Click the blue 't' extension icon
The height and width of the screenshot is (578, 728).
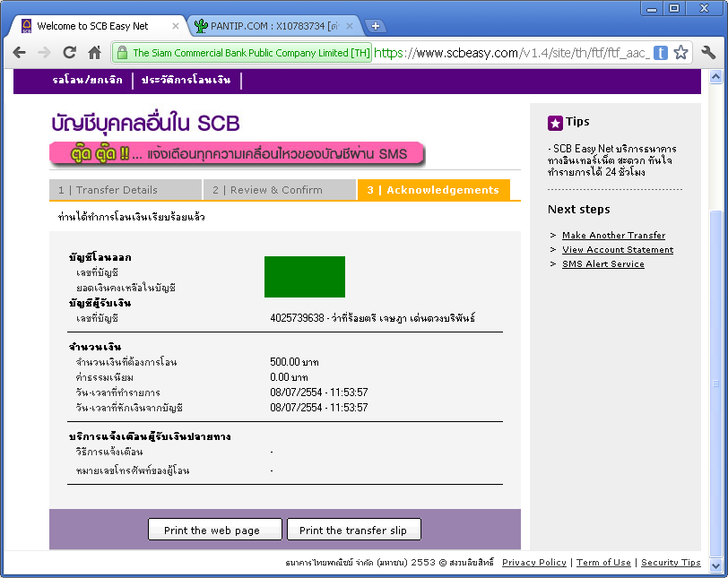(660, 53)
